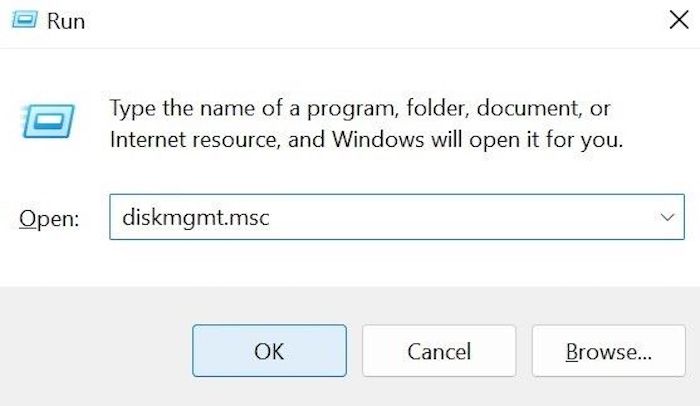This screenshot has height=406, width=700.
Task: Click the "Internet resource" description line
Action: pyautogui.click(x=366, y=140)
